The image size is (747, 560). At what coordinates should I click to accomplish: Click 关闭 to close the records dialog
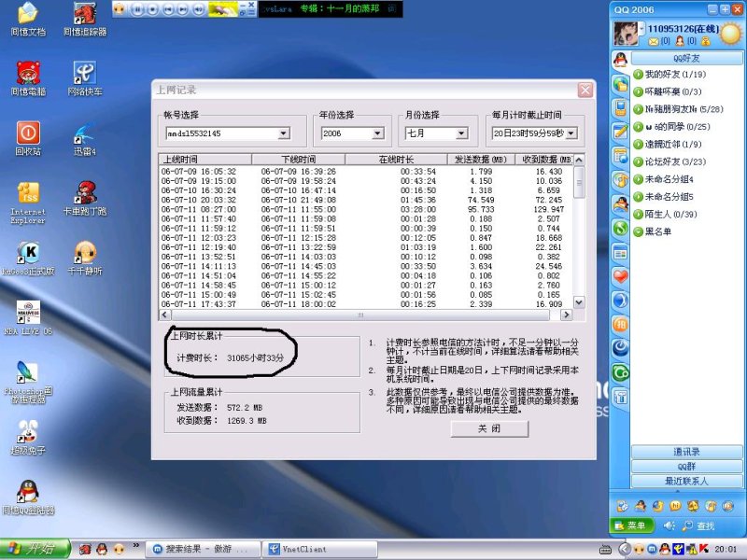[x=489, y=429]
